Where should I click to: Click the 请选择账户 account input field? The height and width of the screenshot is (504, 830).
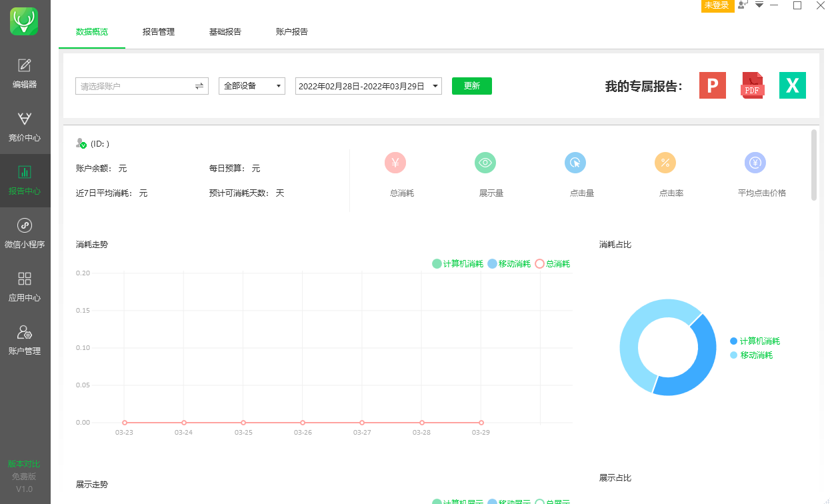tap(133, 86)
